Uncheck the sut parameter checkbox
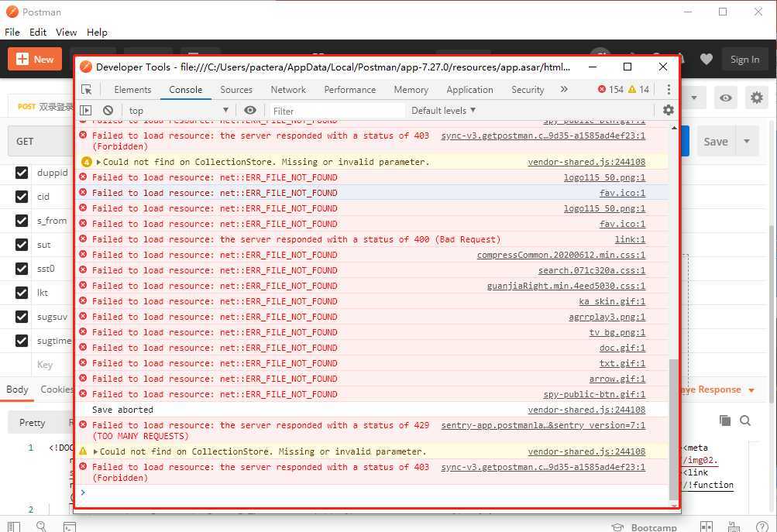Viewport: 777px width, 532px height. coord(22,245)
